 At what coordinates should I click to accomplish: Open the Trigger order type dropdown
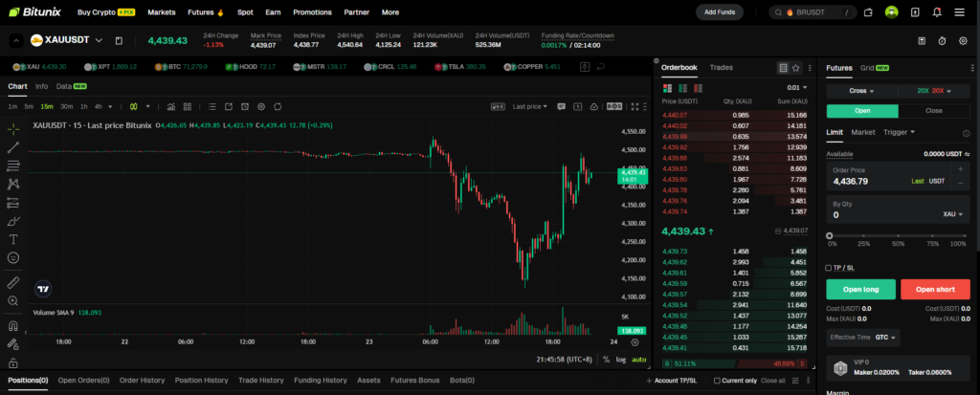tap(899, 132)
